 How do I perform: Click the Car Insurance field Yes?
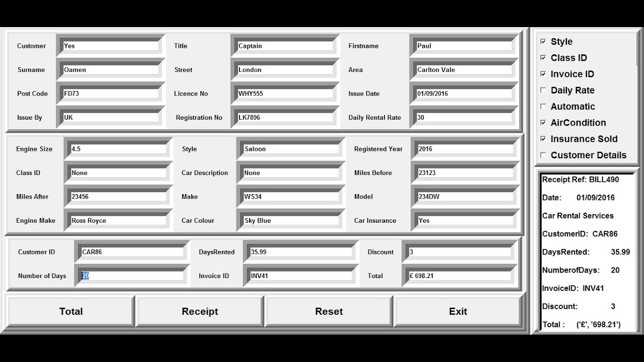pyautogui.click(x=465, y=220)
